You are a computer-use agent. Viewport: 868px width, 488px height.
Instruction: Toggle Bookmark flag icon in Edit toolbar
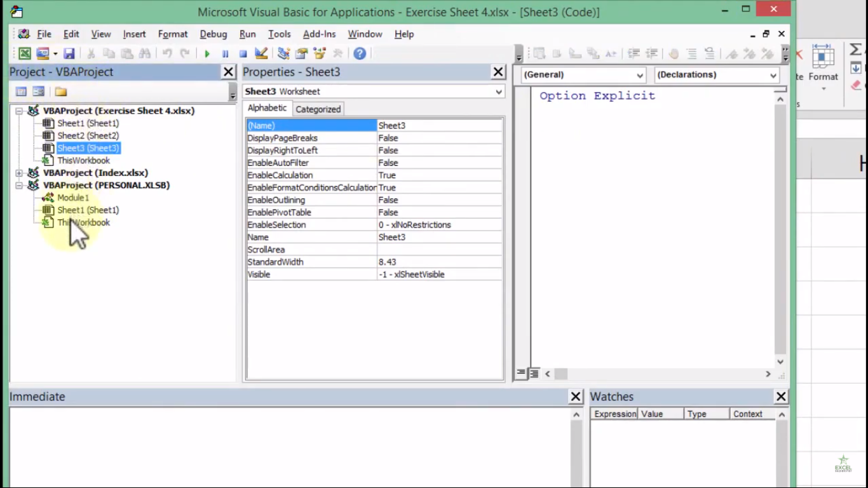click(x=732, y=54)
